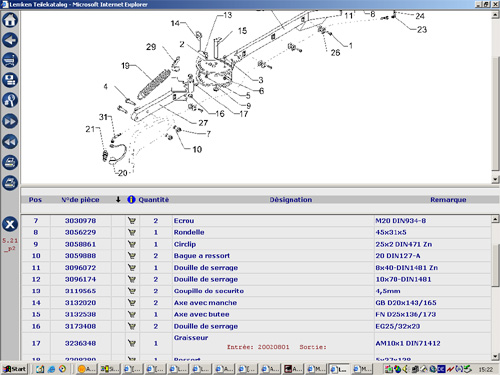Click the upper printer icon in sidebar

click(x=10, y=163)
